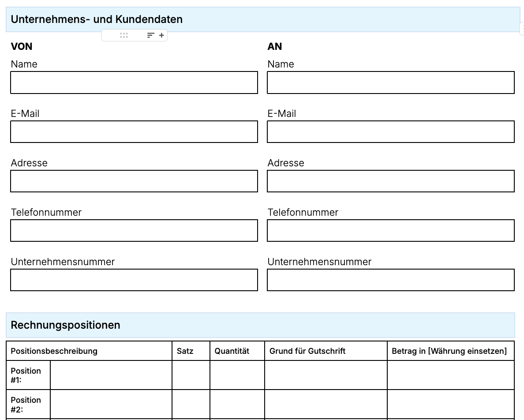Open the block options lines icon
Screen dimensions: 524x420
[x=151, y=35]
